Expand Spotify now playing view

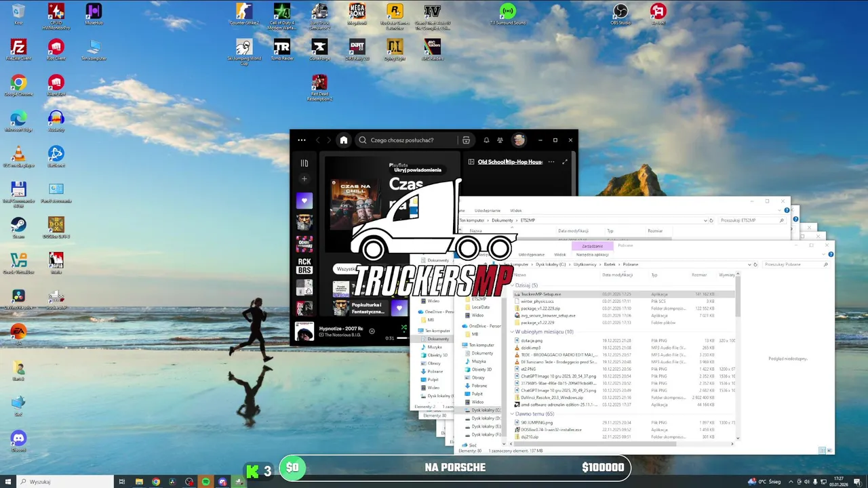click(565, 162)
